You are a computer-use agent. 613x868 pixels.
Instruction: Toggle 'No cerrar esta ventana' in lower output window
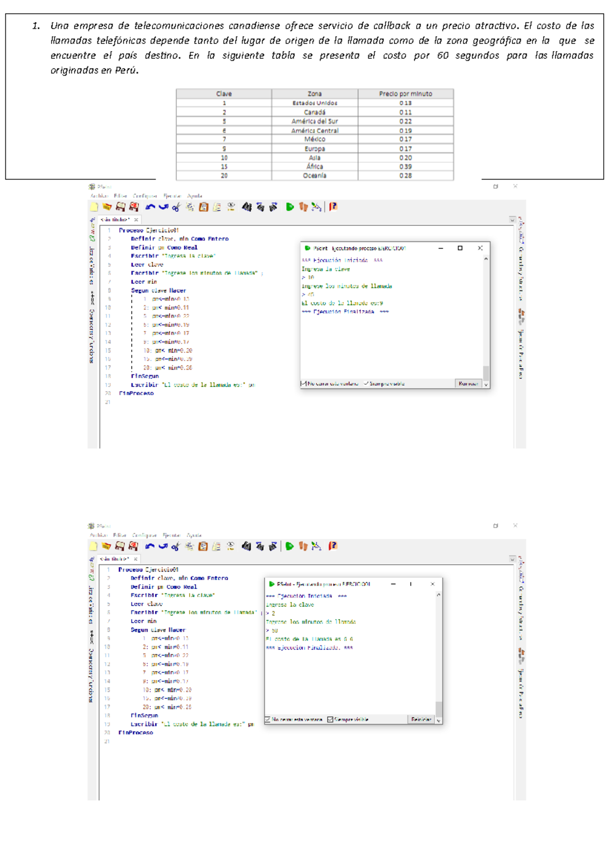(268, 720)
